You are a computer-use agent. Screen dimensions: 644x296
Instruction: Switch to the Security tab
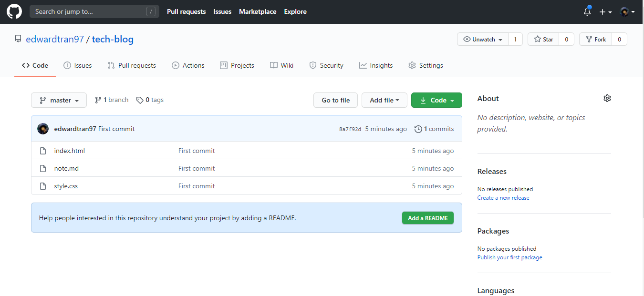point(326,65)
